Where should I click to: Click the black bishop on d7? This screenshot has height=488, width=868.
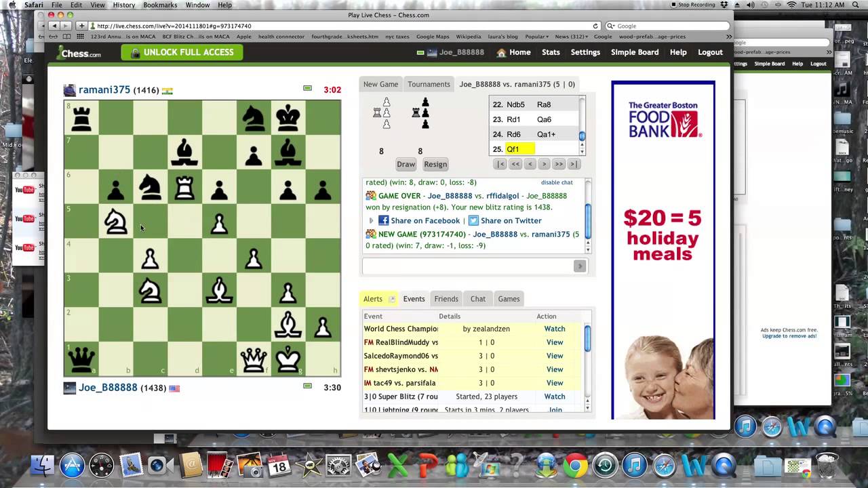click(184, 152)
